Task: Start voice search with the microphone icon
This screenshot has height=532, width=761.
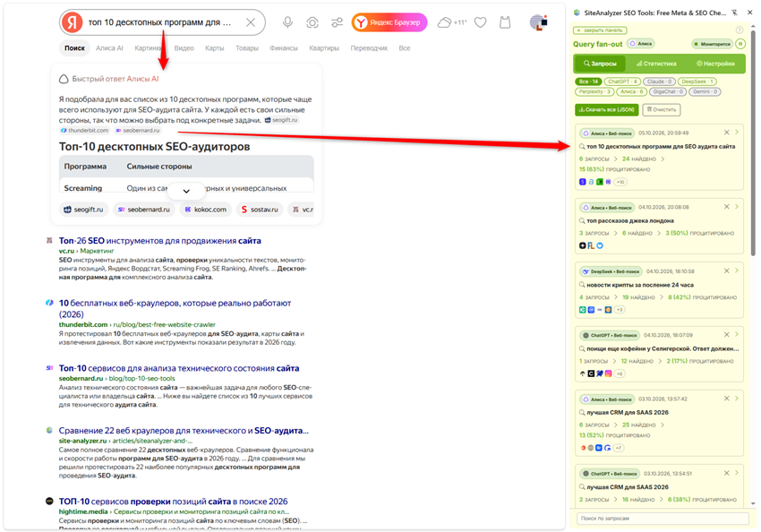Action: click(x=287, y=22)
